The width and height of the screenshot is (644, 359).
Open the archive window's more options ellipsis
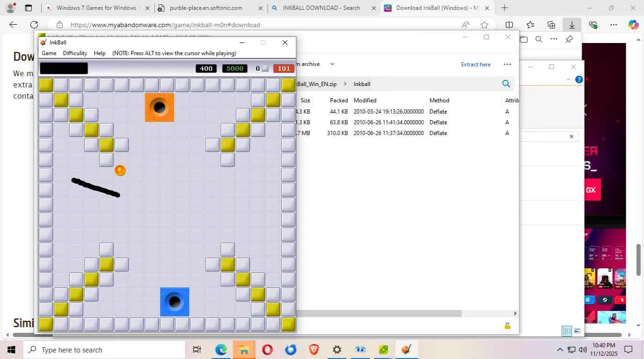[507, 65]
